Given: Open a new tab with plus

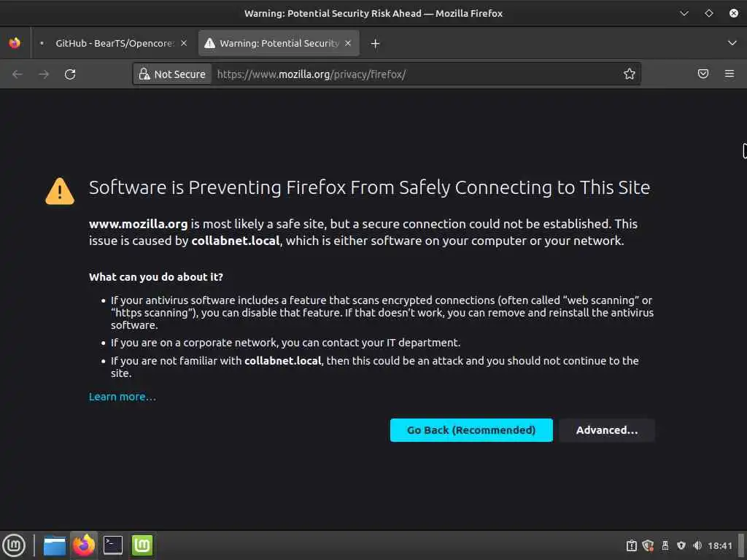Looking at the screenshot, I should coord(376,43).
